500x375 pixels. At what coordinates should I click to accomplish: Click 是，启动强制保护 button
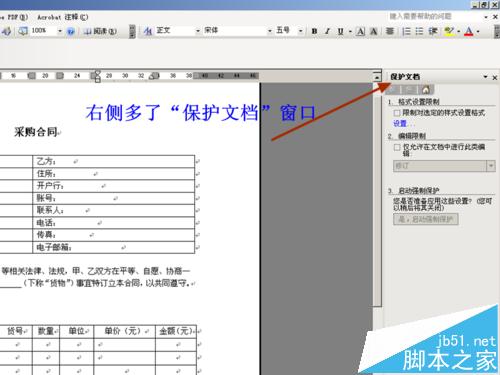(x=426, y=219)
